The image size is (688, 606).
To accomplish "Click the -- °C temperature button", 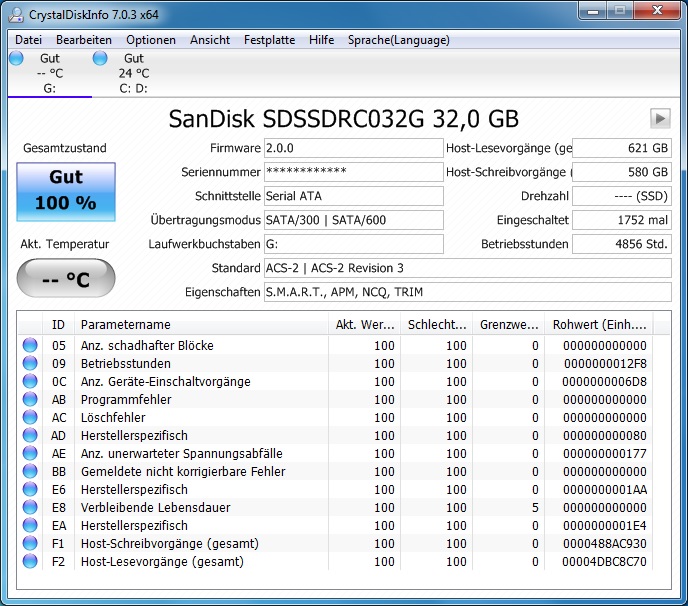I will (66, 278).
